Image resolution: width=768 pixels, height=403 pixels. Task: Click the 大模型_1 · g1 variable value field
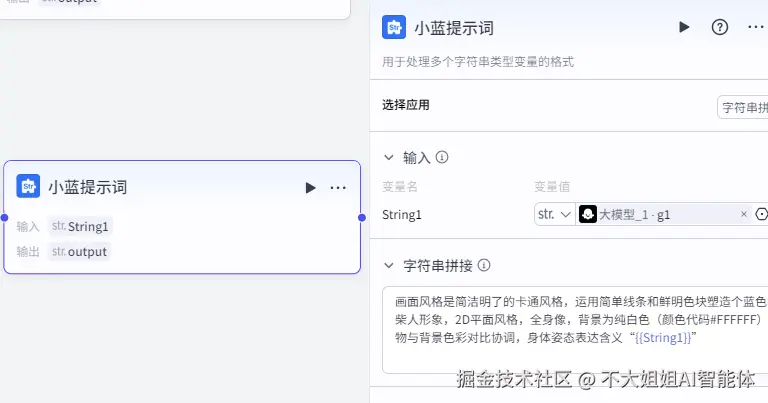[664, 214]
